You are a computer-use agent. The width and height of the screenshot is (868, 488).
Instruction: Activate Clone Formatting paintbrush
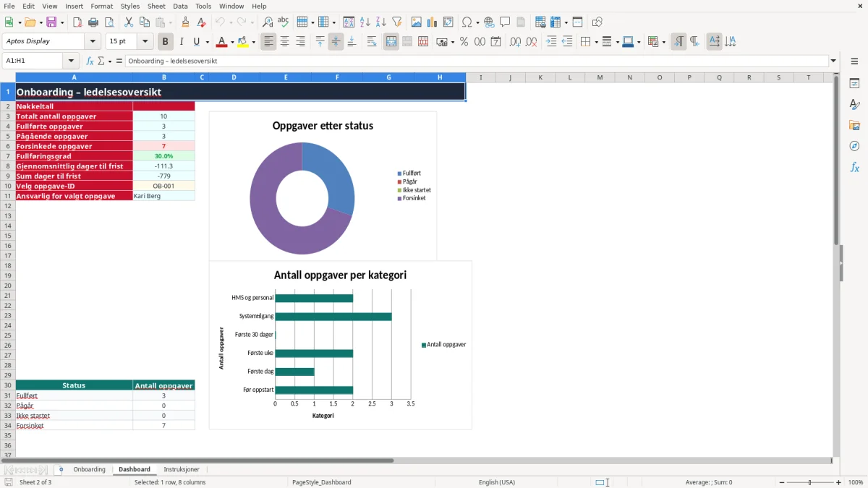click(x=186, y=22)
